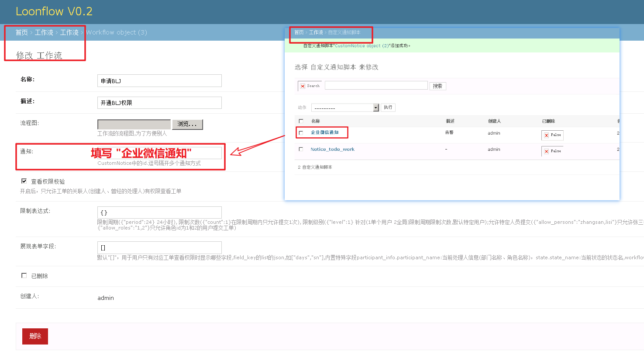The width and height of the screenshot is (644, 362).
Task: Click the 执行 execute button
Action: tap(388, 107)
